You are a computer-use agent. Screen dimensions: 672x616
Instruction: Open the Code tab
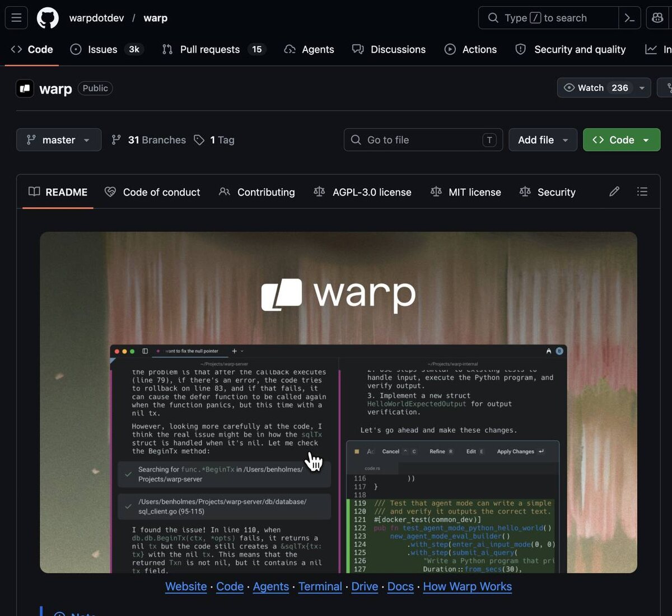[x=32, y=49]
